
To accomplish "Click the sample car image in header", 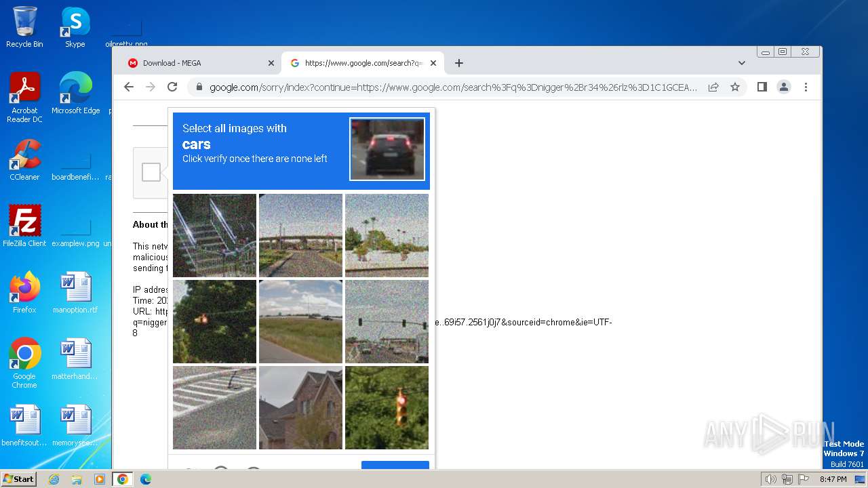I will [387, 149].
